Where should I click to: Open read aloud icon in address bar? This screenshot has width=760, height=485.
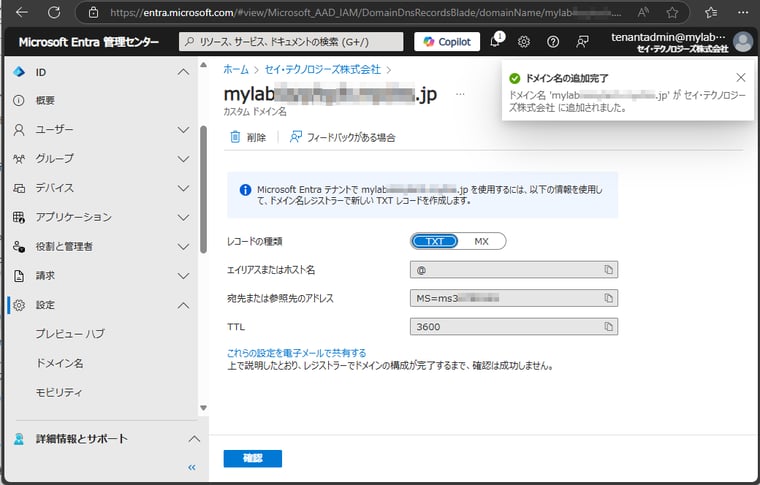[x=643, y=13]
